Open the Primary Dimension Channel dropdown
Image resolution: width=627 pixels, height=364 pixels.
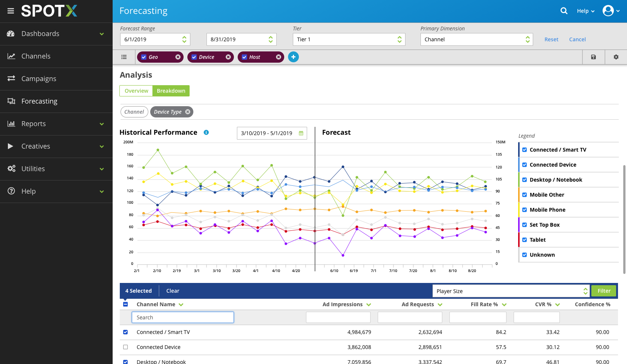click(x=476, y=39)
